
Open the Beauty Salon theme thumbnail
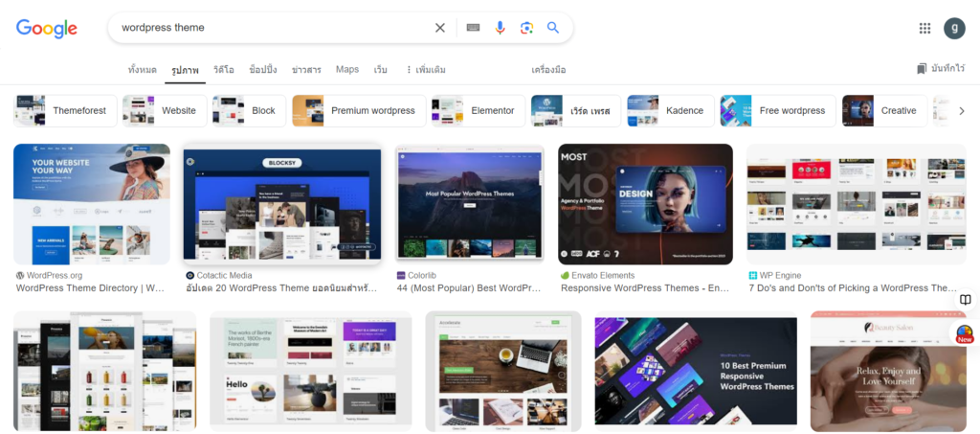pyautogui.click(x=887, y=371)
